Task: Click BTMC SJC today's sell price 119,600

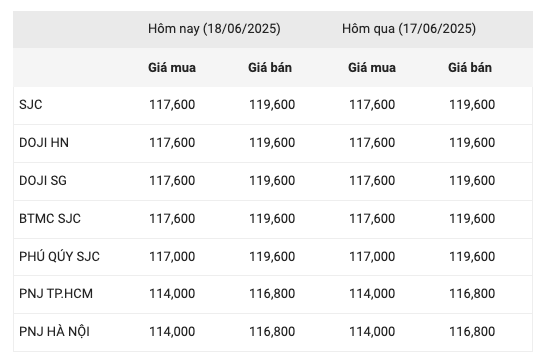Action: tap(272, 219)
